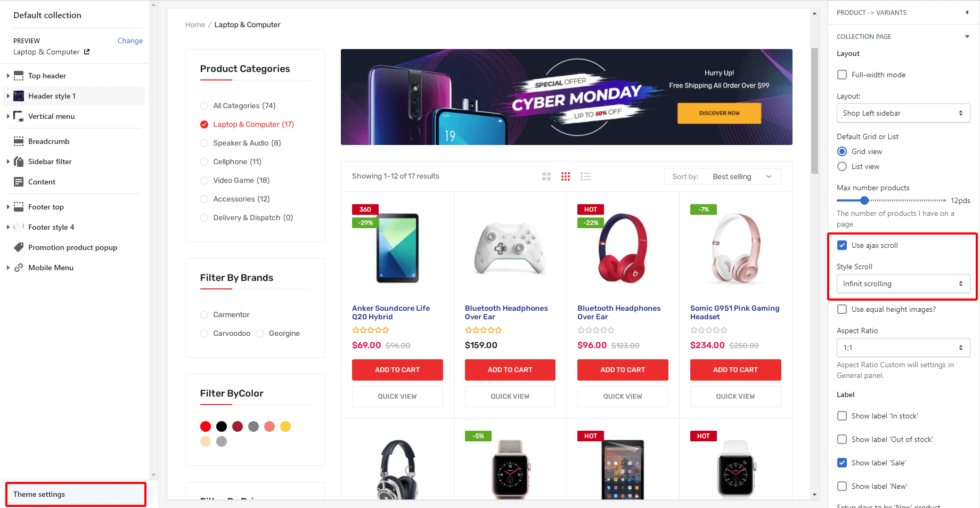980x508 pixels.
Task: Click the Content section icon
Action: coord(19,182)
